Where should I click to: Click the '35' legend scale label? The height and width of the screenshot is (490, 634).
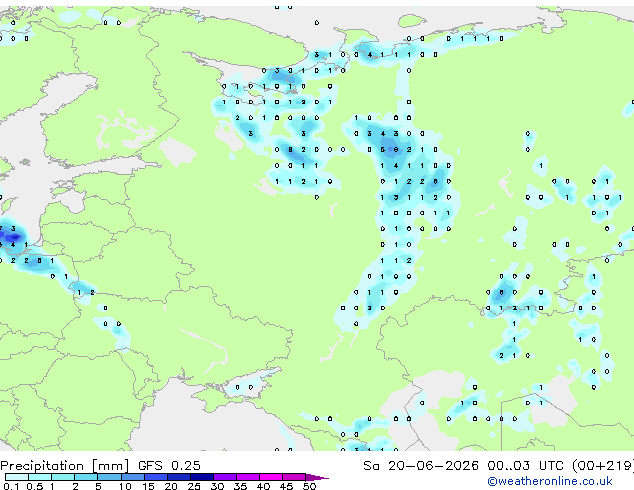240,486
